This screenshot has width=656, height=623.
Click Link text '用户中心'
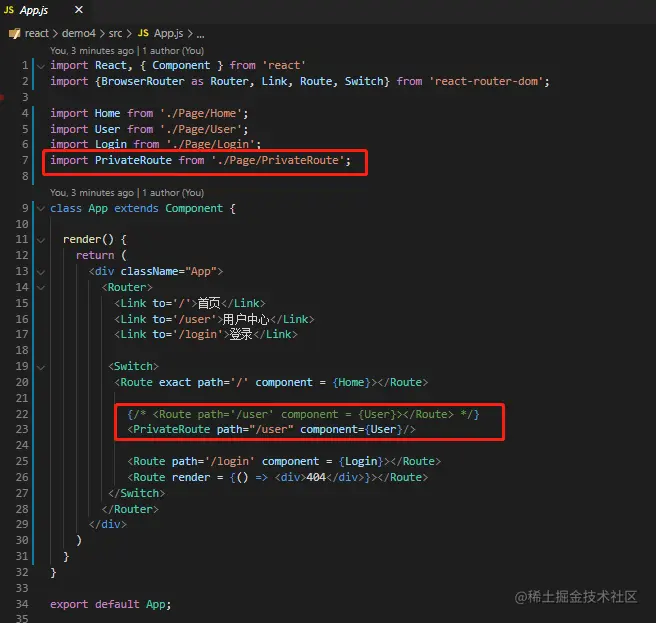pyautogui.click(x=246, y=319)
